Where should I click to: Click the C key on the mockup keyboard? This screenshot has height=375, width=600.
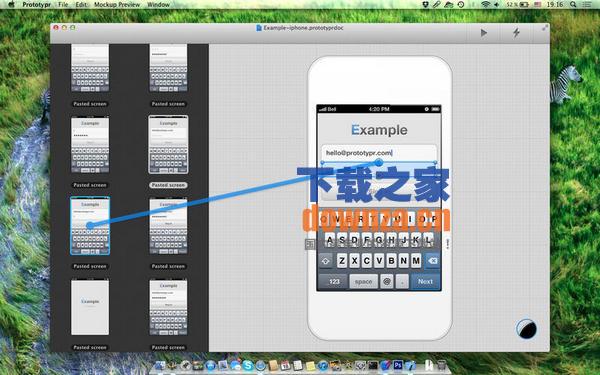367,261
